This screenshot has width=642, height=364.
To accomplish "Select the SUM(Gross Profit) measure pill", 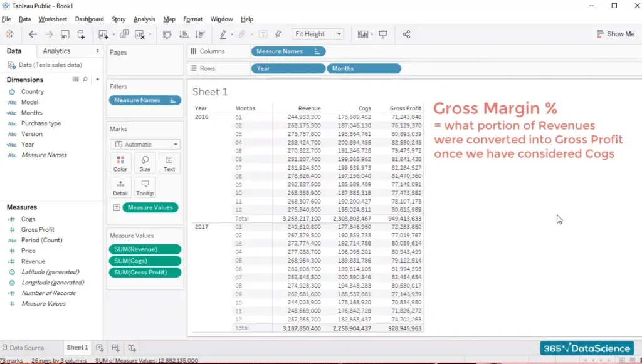I will pyautogui.click(x=145, y=273).
